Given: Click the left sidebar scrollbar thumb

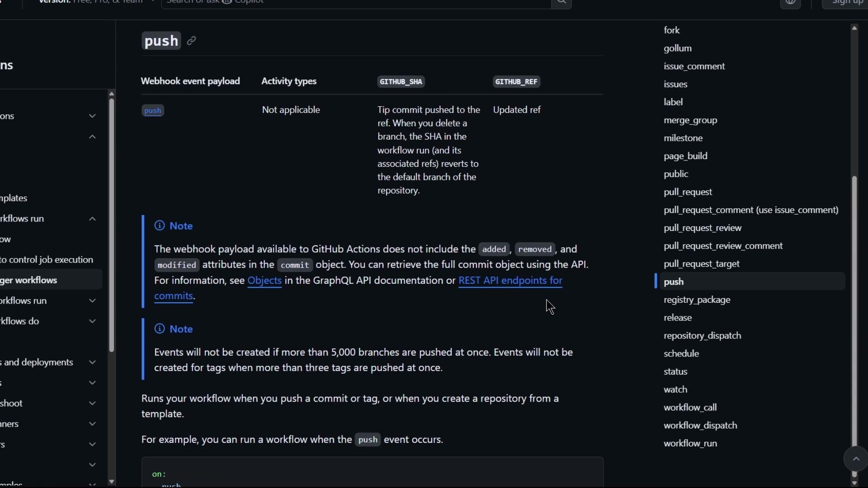Looking at the screenshot, I should pos(112,225).
